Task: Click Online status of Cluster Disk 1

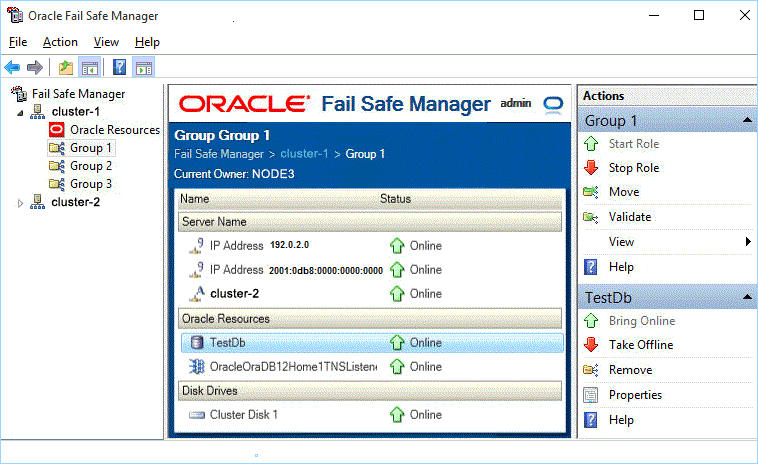Action: [425, 415]
